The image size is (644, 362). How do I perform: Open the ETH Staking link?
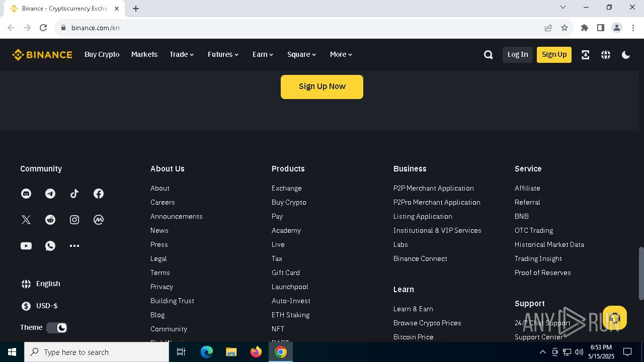pos(291,315)
